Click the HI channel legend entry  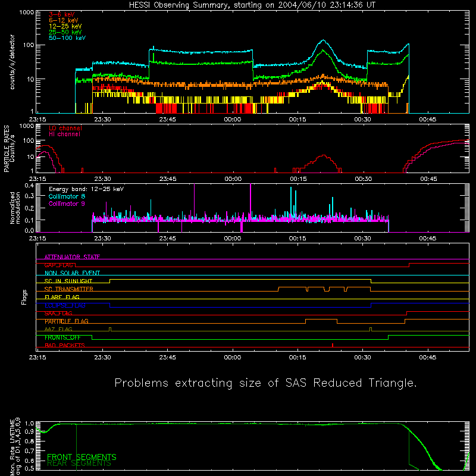tap(65, 134)
